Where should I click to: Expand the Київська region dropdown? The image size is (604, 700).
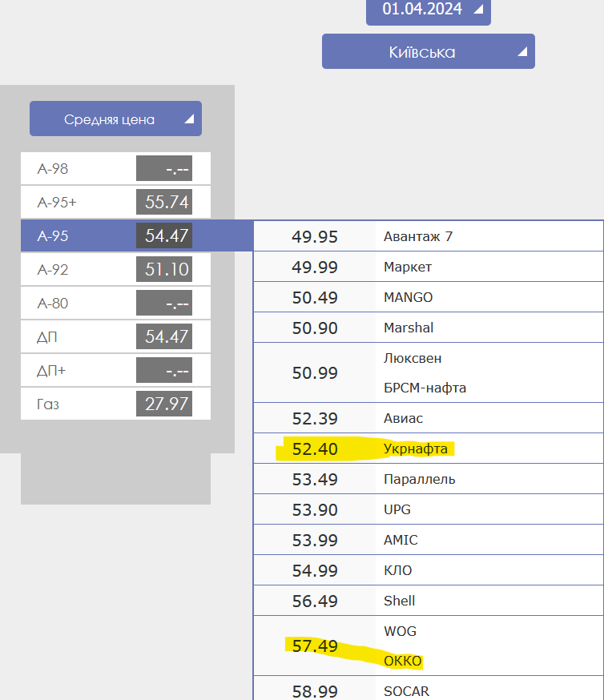428,52
